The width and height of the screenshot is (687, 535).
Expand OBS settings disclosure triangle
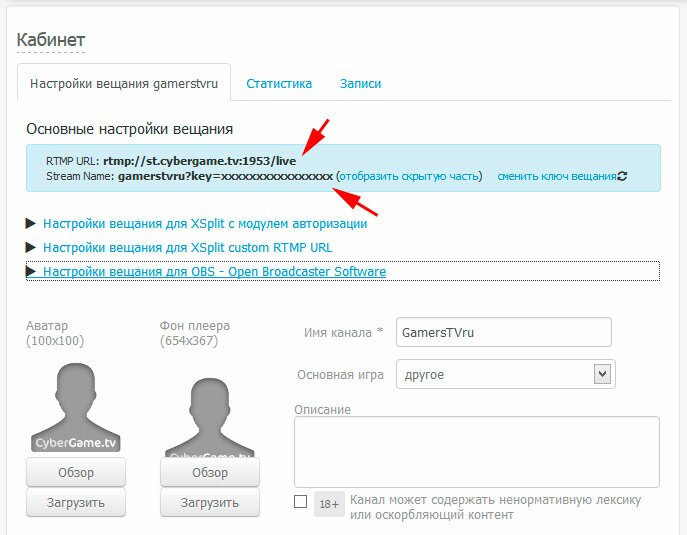(31, 272)
